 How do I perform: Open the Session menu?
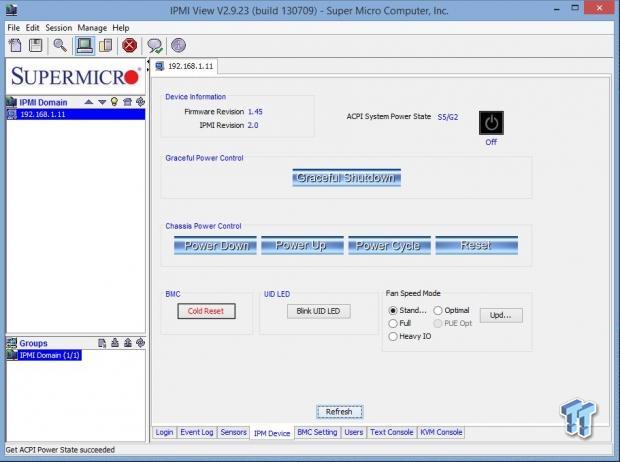[x=59, y=28]
